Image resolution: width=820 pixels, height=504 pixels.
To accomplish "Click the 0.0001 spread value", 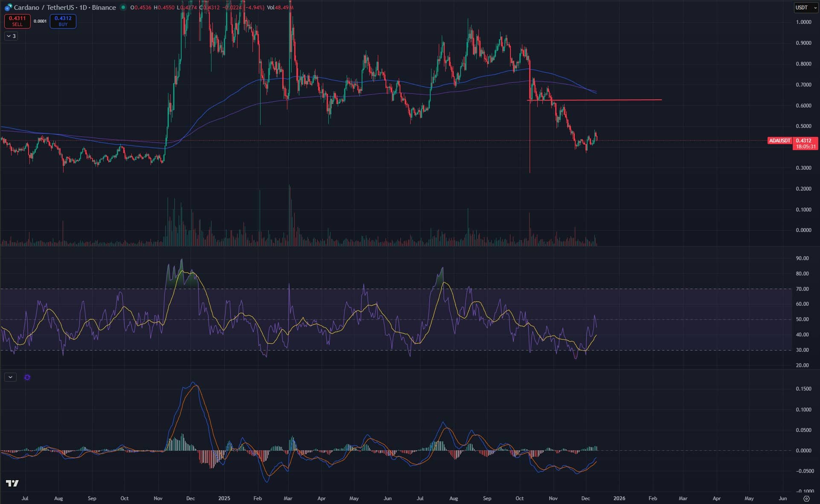I will [40, 21].
